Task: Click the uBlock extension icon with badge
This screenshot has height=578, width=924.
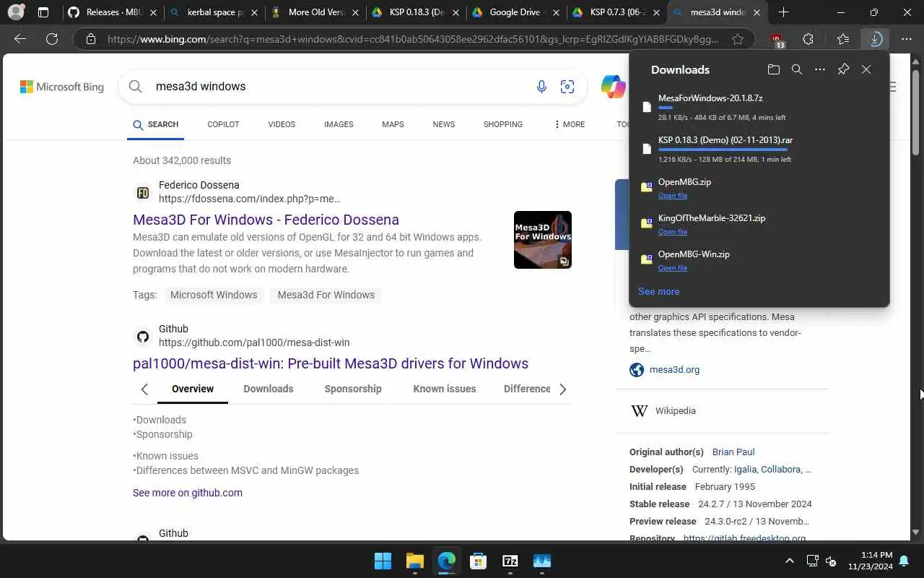Action: [x=777, y=40]
